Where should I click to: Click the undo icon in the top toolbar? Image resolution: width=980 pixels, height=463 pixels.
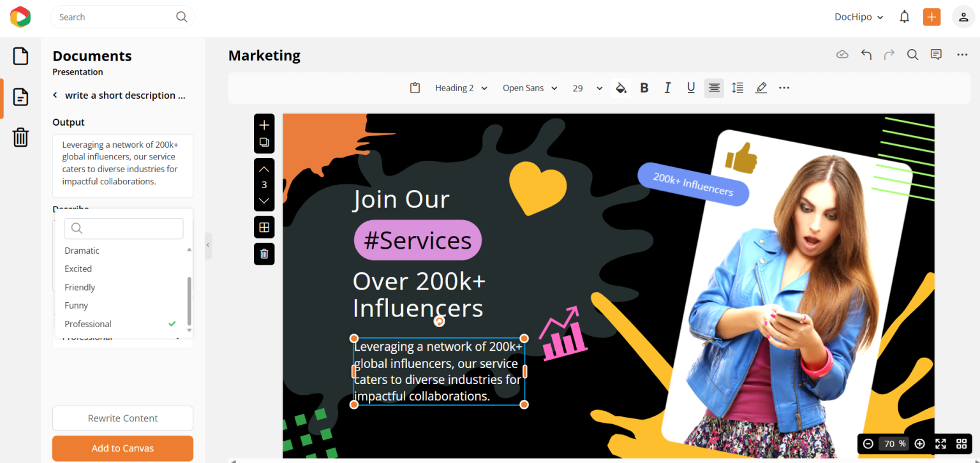(x=866, y=54)
